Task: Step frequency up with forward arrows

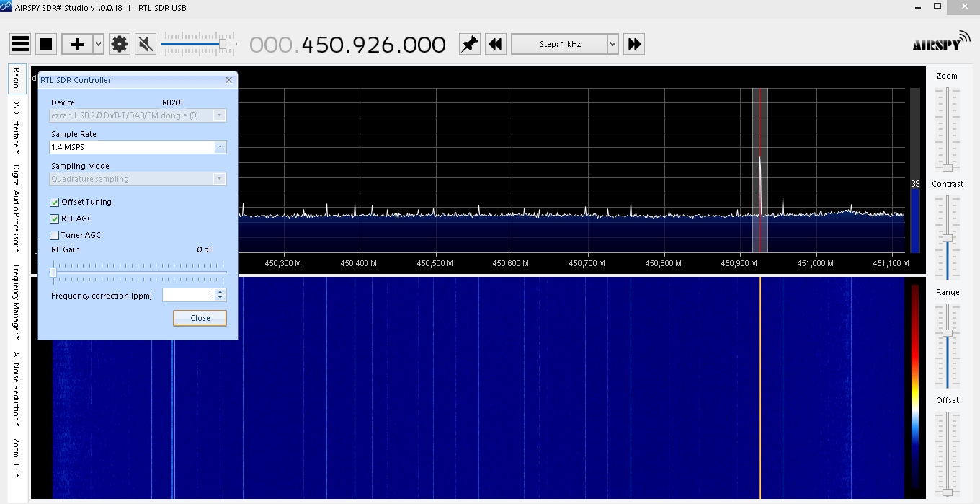Action: [x=634, y=44]
